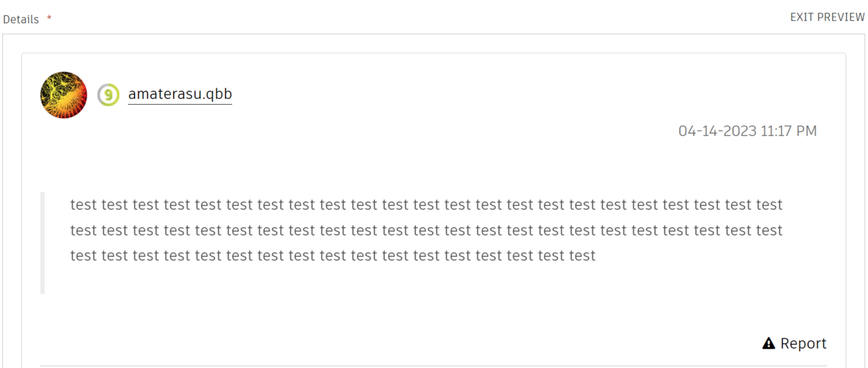The height and width of the screenshot is (368, 868).
Task: Click the green rank badge icon
Action: point(109,95)
